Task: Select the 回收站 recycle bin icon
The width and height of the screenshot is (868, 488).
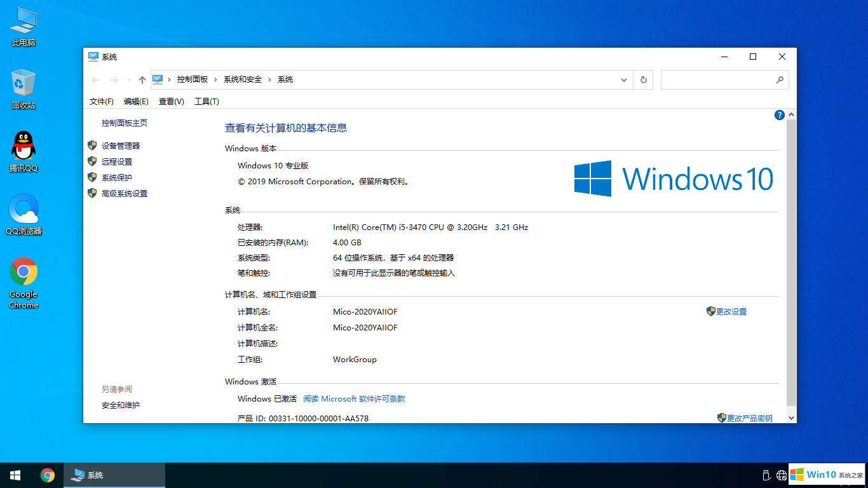Action: [24, 90]
